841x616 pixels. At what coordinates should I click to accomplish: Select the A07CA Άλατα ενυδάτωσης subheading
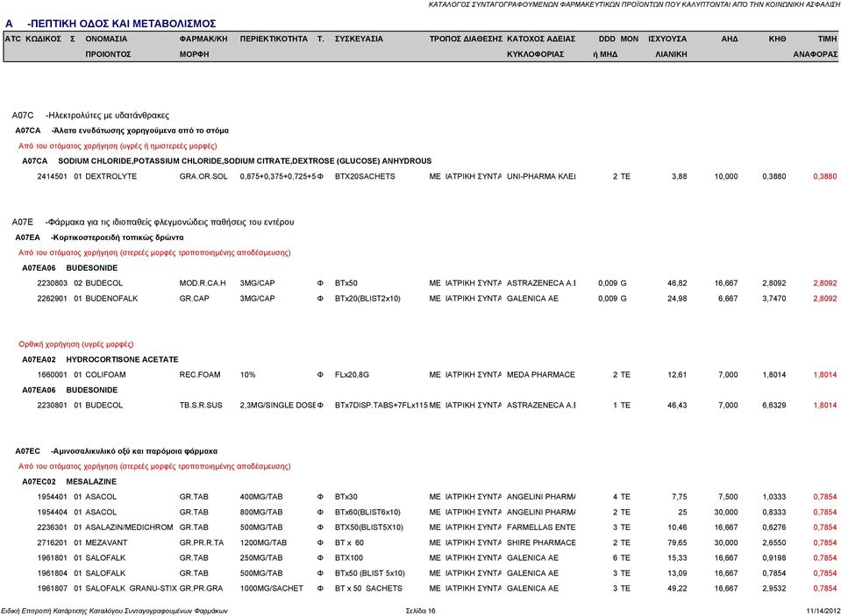122,131
